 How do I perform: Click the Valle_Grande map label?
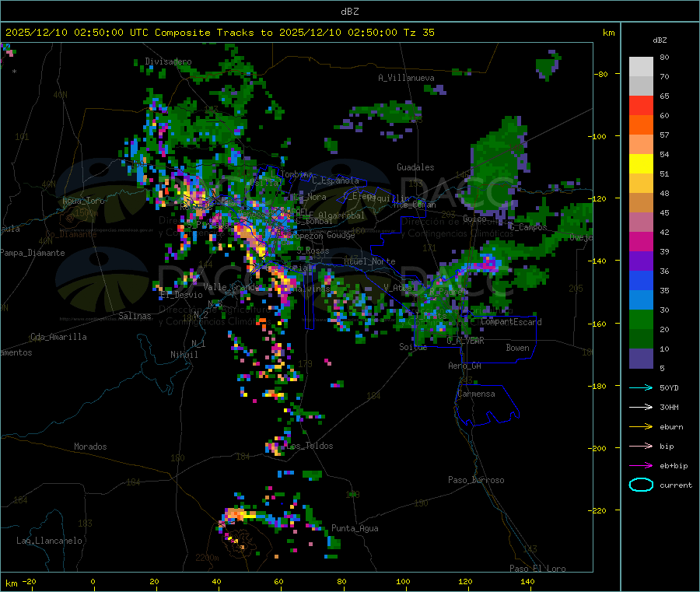pos(231,287)
